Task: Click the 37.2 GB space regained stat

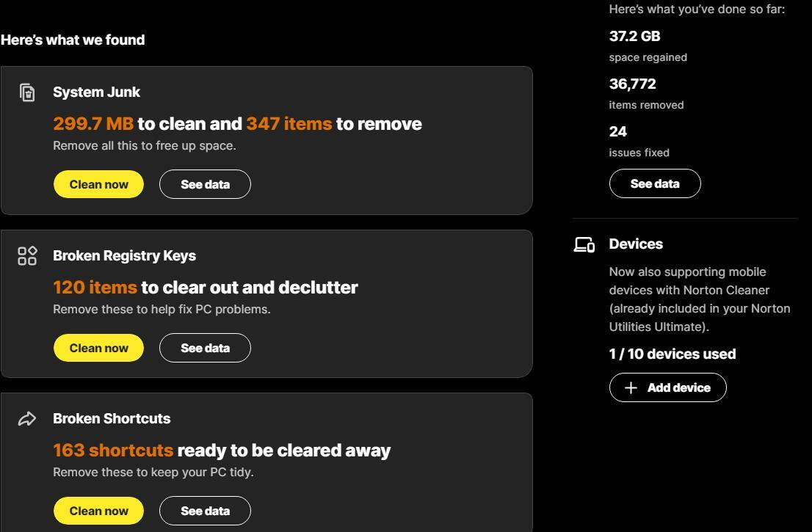Action: (634, 36)
